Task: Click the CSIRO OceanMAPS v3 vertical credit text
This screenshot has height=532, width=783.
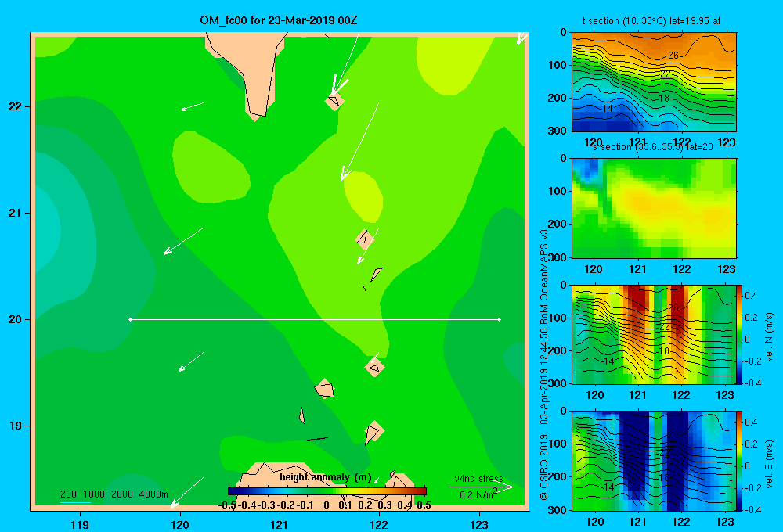Action: (544, 365)
